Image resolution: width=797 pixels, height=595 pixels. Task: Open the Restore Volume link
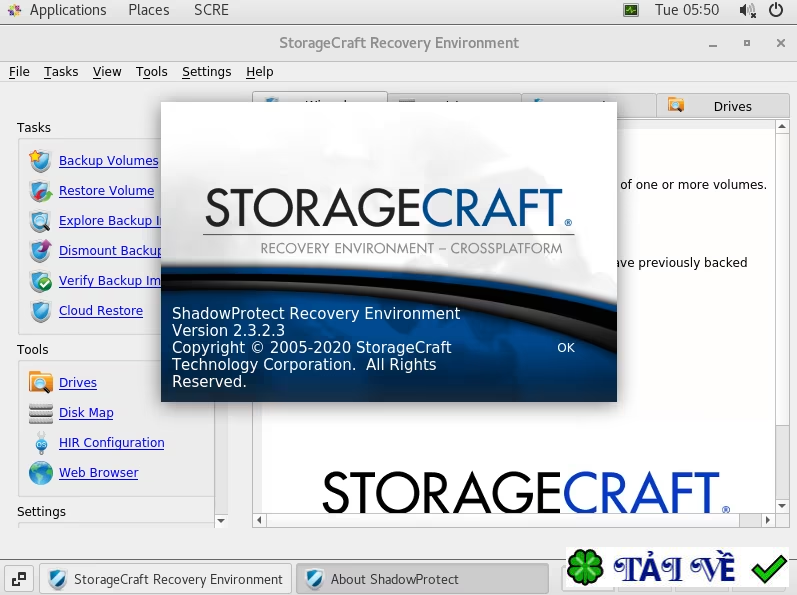[x=106, y=191]
